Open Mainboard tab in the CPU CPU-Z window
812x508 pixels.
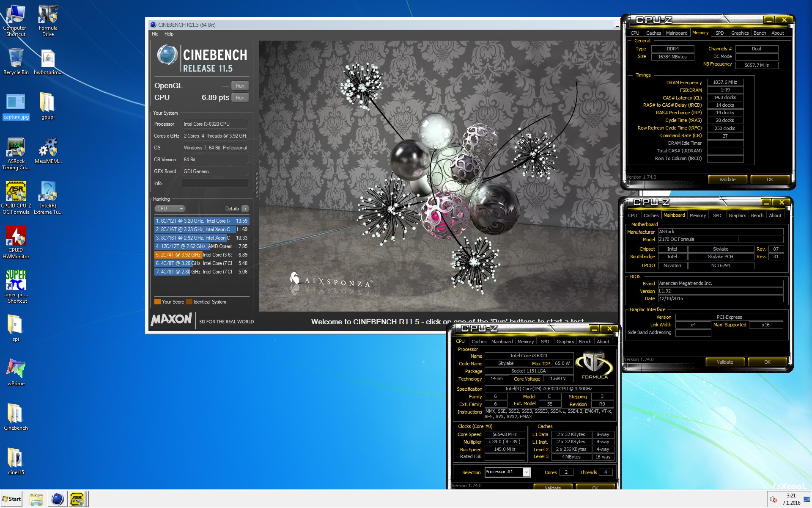[502, 342]
